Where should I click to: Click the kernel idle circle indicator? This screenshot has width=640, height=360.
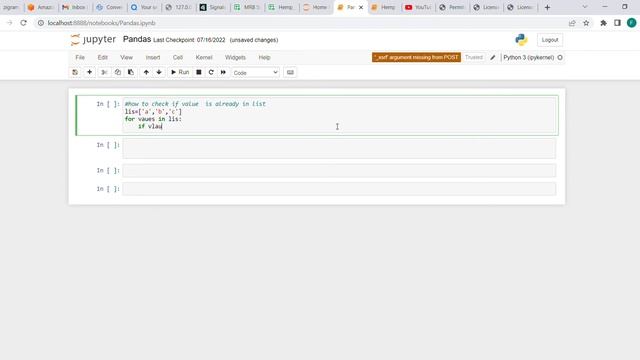pyautogui.click(x=560, y=58)
